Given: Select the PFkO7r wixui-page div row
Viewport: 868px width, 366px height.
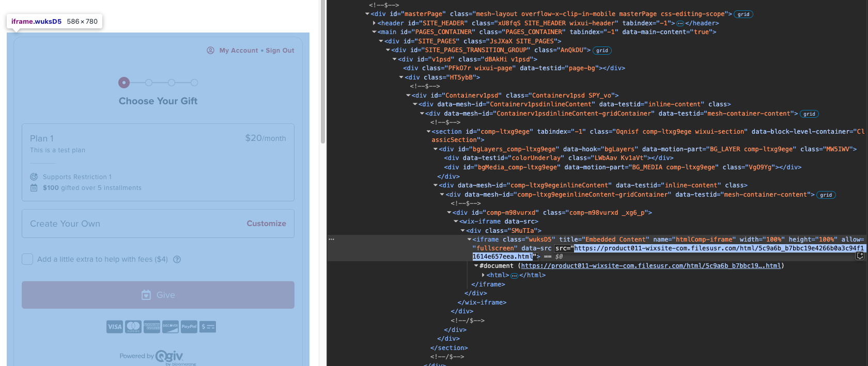Looking at the screenshot, I should (x=514, y=68).
